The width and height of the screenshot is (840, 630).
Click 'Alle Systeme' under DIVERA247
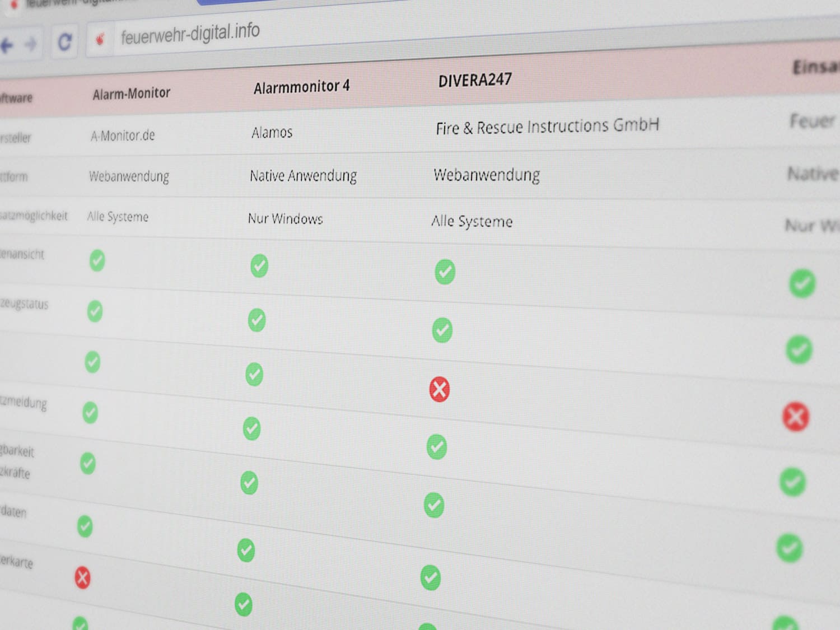click(x=472, y=221)
